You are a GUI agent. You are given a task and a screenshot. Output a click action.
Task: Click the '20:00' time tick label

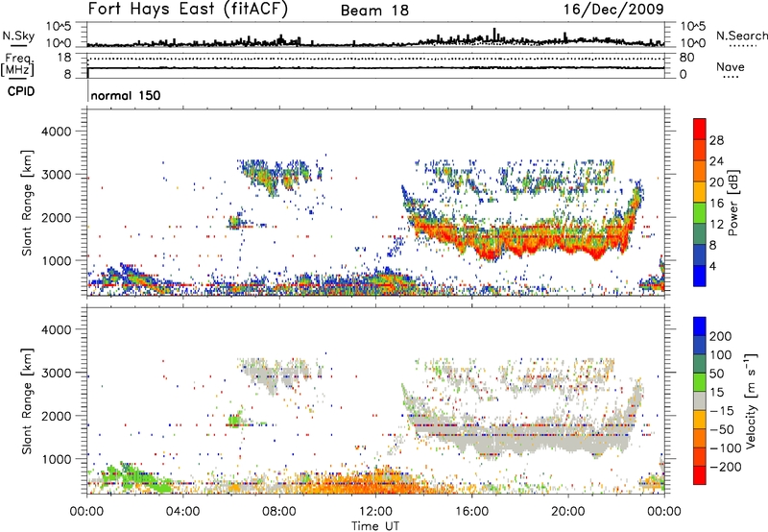click(x=568, y=511)
